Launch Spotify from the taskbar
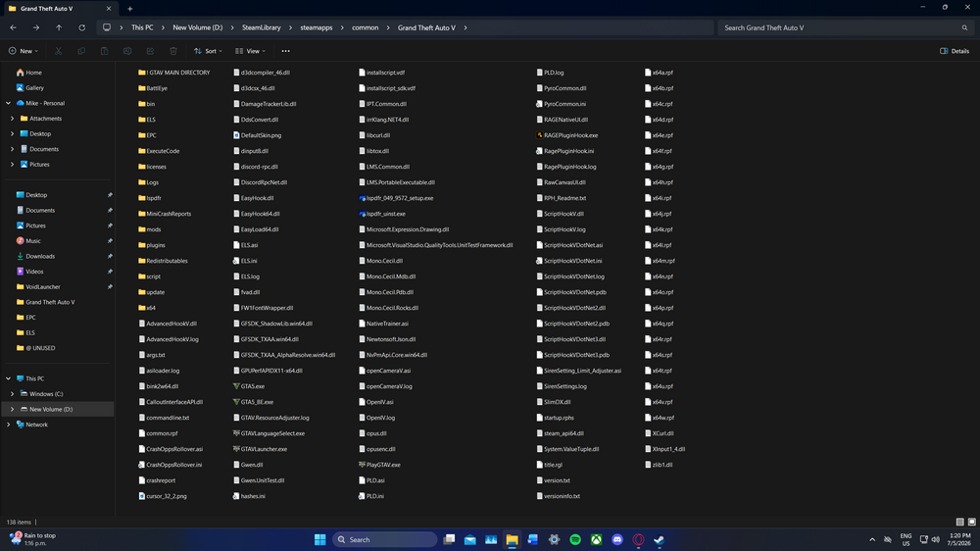This screenshot has width=980, height=551. [575, 540]
